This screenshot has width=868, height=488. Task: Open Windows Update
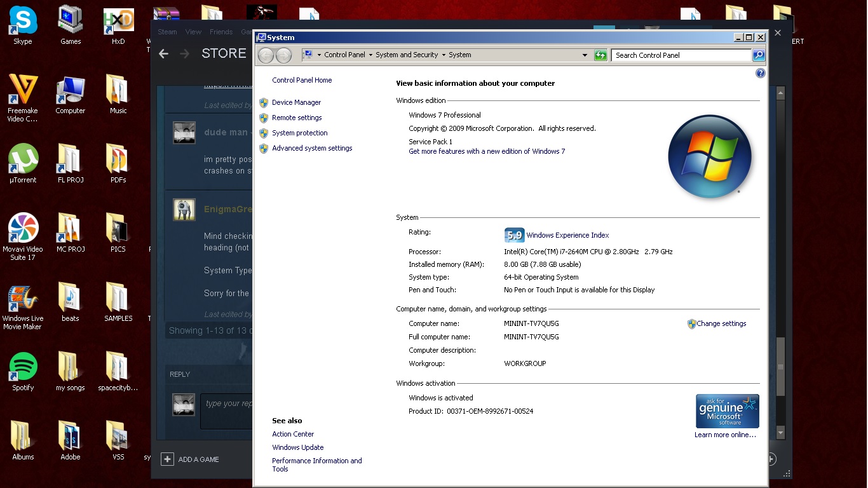(298, 447)
